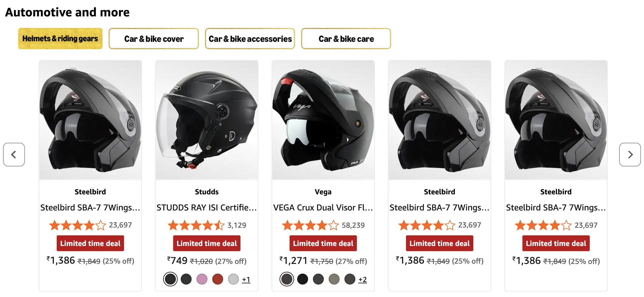
Task: Open the VEGA Crux Dual Visor product link
Action: pyautogui.click(x=323, y=207)
